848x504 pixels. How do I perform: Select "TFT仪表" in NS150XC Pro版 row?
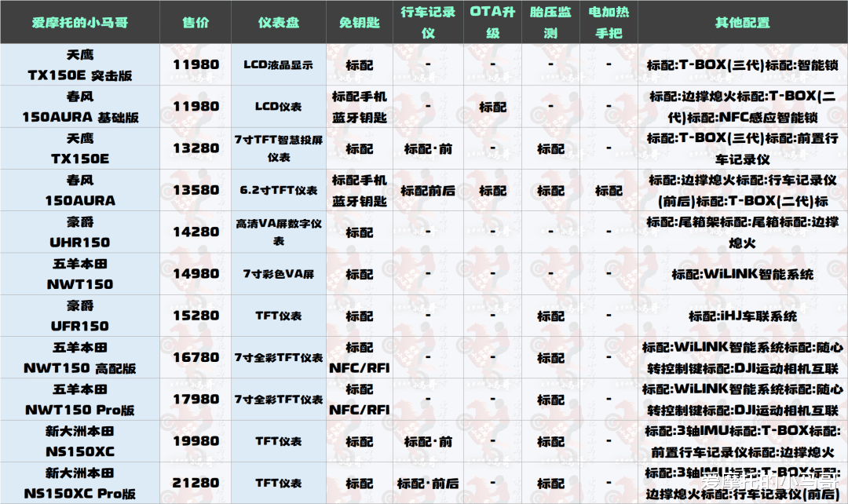coord(279,483)
